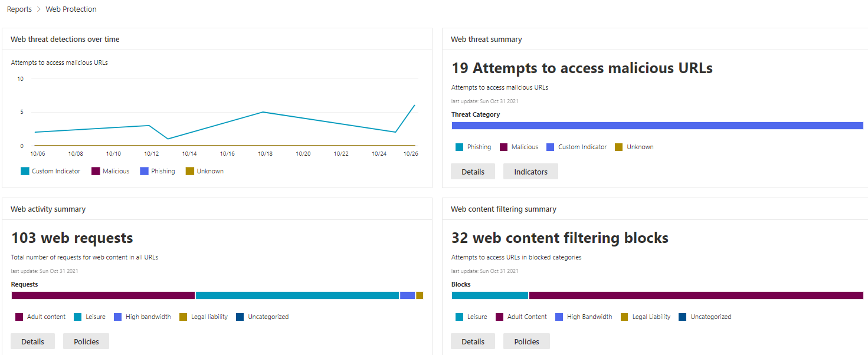Open Policies from the Web activity summary
Viewport: 868px width, 355px height.
pos(86,341)
